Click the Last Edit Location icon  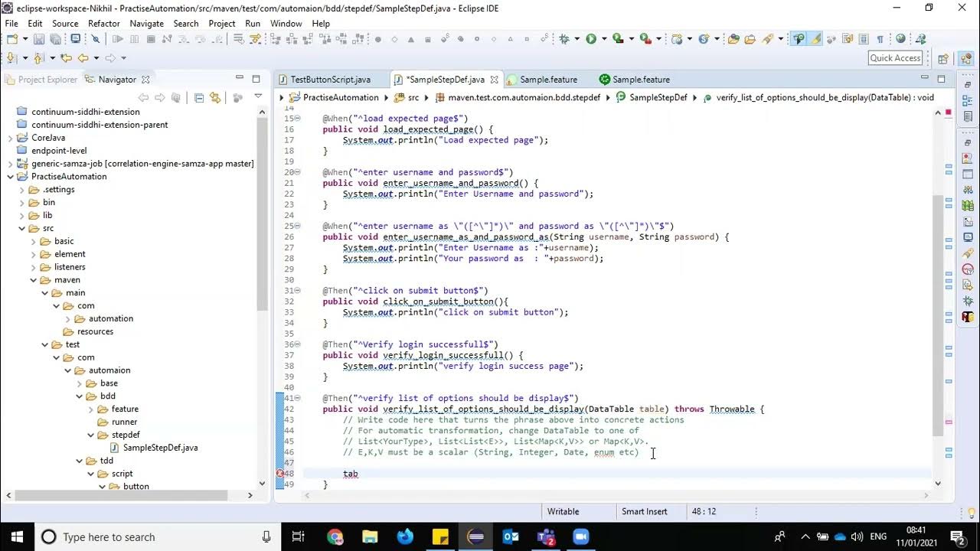(66, 57)
